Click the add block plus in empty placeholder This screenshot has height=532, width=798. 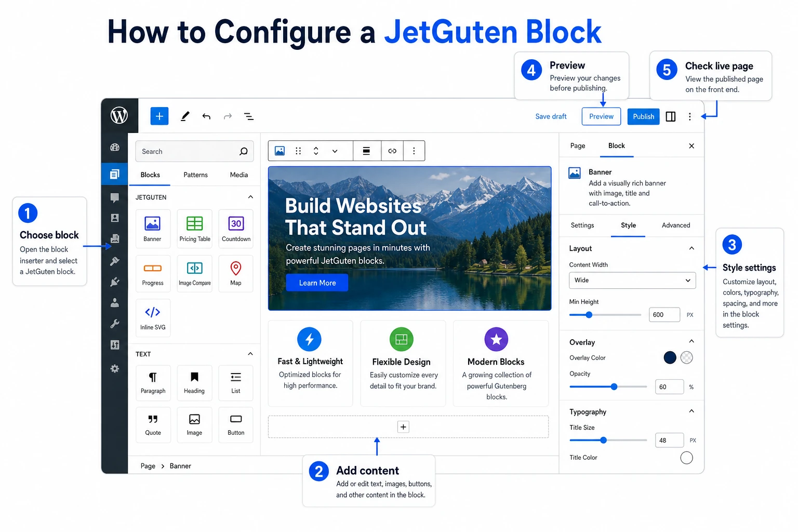pyautogui.click(x=403, y=427)
